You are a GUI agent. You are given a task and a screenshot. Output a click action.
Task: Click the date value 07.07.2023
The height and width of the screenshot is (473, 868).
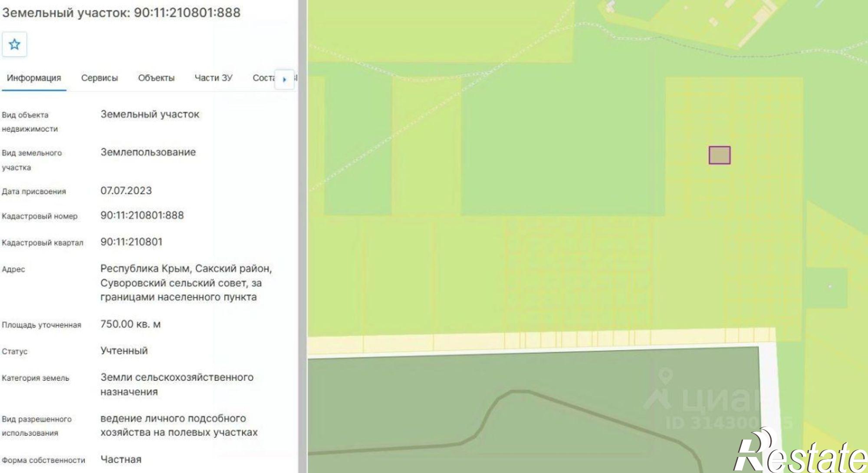coord(126,191)
